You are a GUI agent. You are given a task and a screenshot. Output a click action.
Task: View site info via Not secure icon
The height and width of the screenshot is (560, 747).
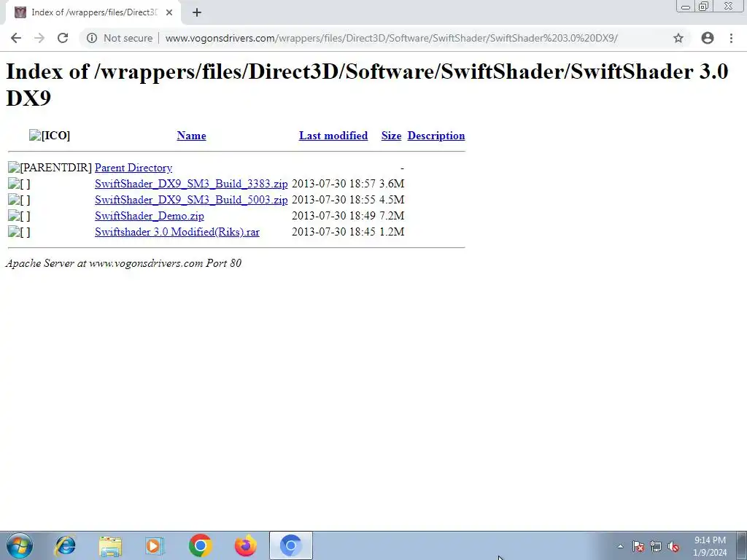(x=92, y=38)
